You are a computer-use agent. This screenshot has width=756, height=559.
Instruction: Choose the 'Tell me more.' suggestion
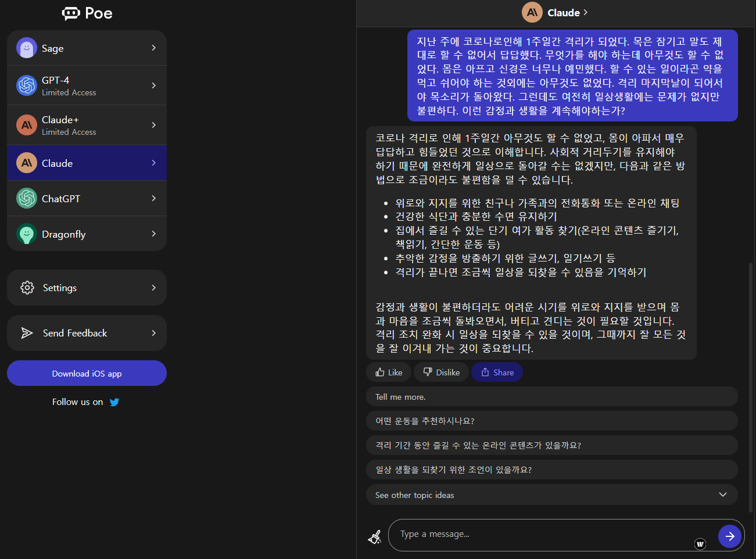point(552,397)
